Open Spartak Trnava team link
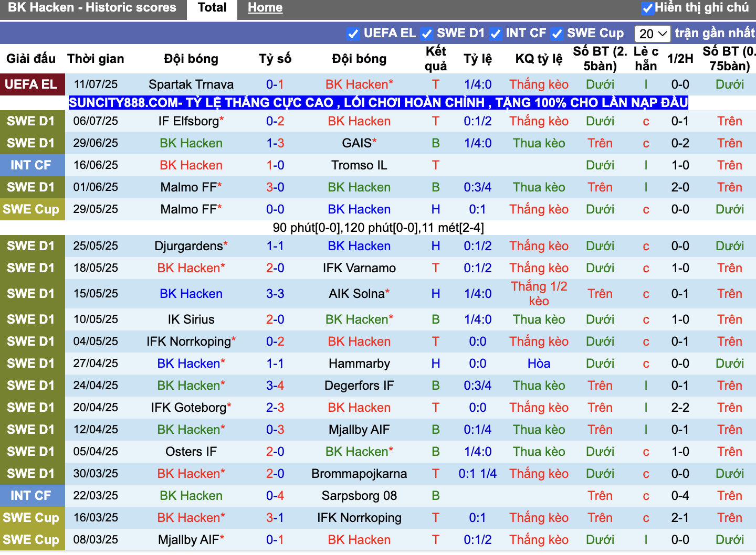The image size is (756, 555). pos(191,84)
